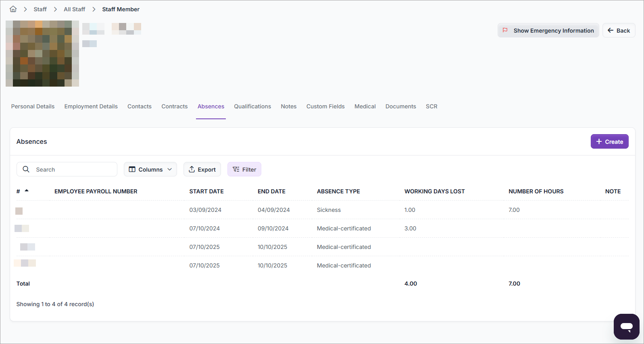Click the home icon in breadcrumb
This screenshot has width=644, height=344.
click(x=13, y=9)
